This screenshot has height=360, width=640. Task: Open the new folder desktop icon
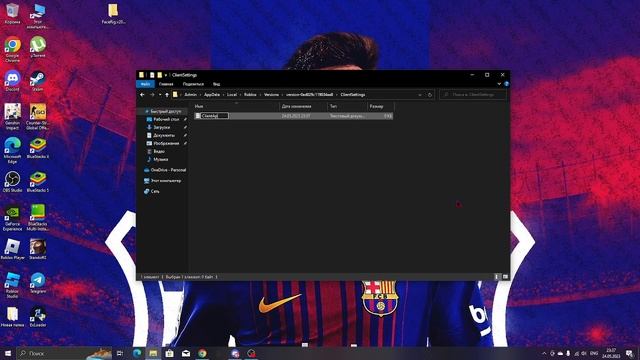[12, 317]
